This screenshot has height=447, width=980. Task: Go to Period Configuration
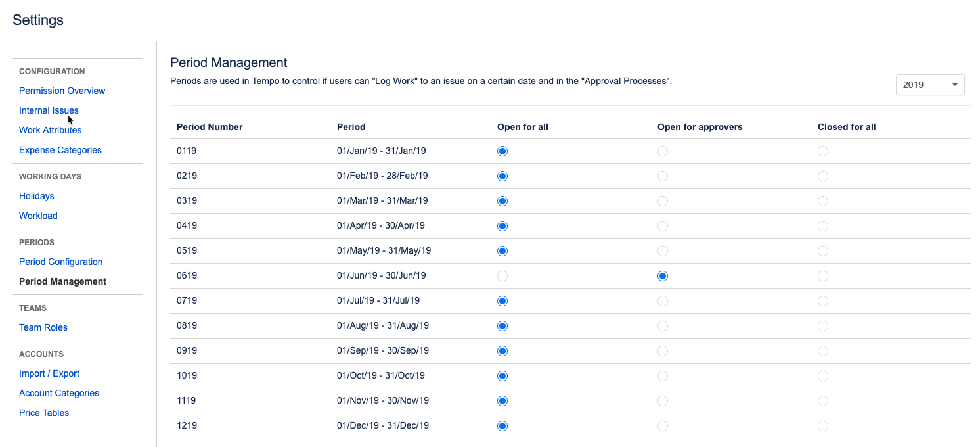[60, 262]
